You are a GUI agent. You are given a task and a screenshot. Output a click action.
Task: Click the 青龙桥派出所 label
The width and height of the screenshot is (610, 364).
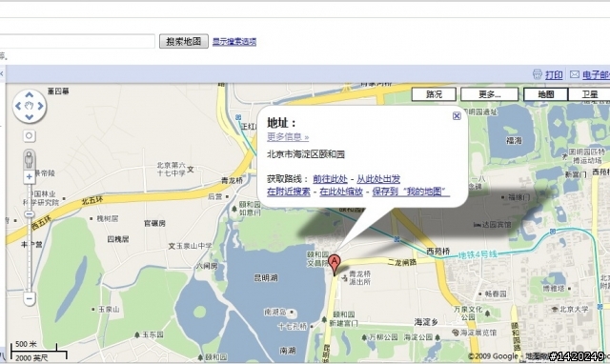coord(360,277)
